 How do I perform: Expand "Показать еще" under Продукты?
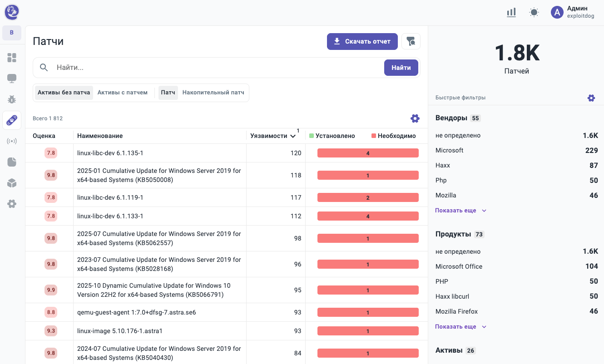(x=460, y=327)
